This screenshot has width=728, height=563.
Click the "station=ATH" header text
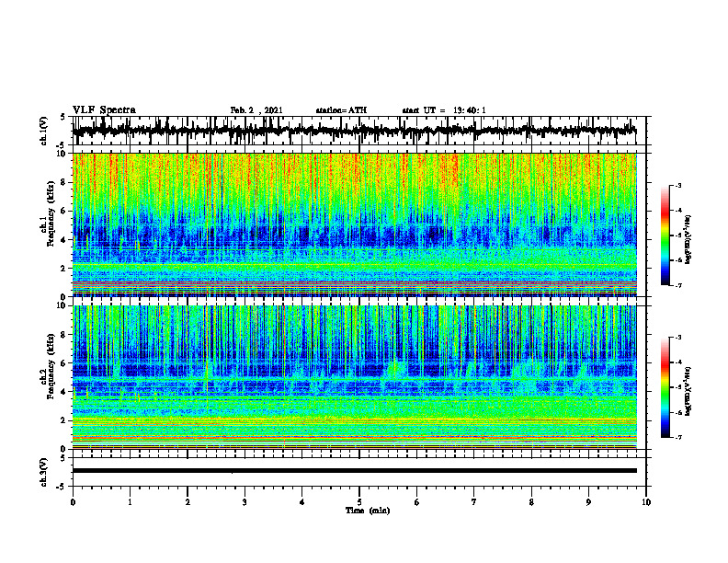341,110
